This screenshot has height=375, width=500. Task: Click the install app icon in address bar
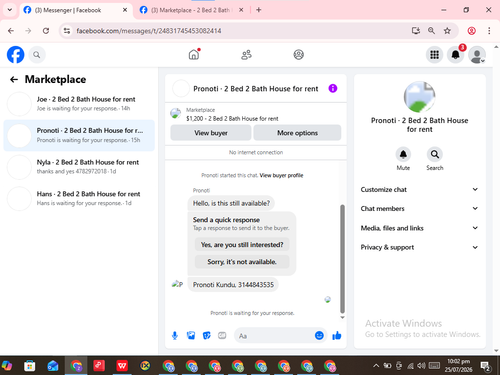click(416, 31)
